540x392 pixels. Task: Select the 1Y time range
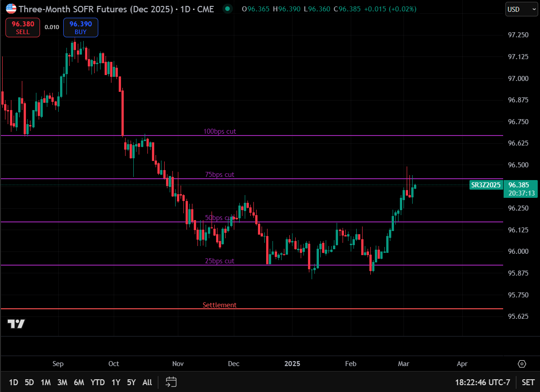pyautogui.click(x=116, y=382)
